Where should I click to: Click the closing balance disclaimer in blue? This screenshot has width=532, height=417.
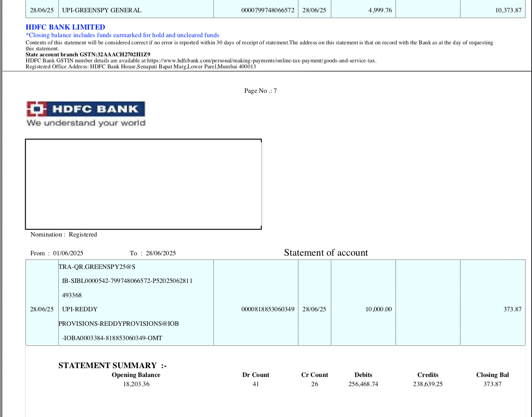click(x=123, y=35)
